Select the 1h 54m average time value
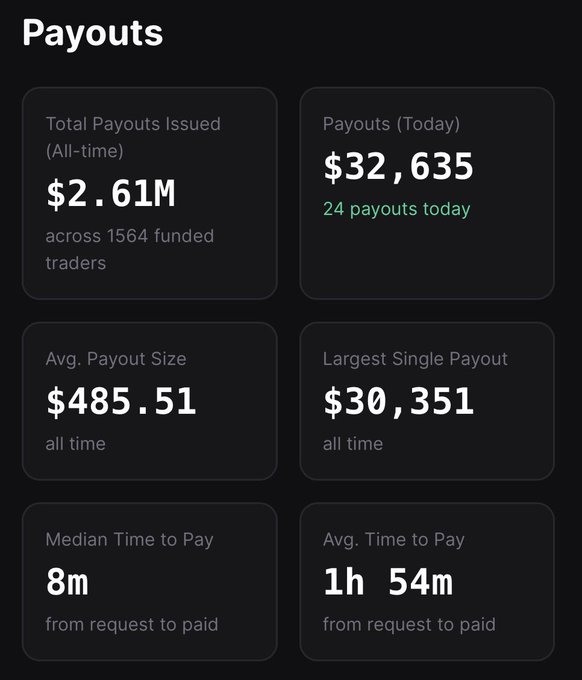Viewport: 582px width, 680px height. (x=388, y=582)
